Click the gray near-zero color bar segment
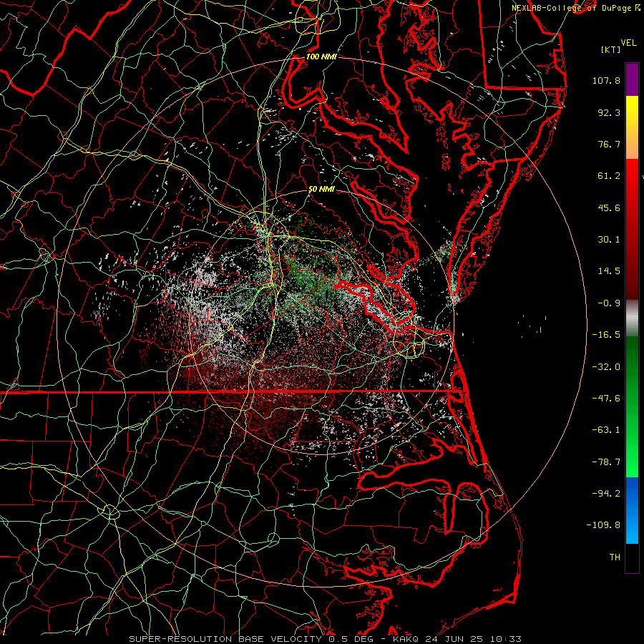Screen dimensions: 644x644 (x=632, y=318)
